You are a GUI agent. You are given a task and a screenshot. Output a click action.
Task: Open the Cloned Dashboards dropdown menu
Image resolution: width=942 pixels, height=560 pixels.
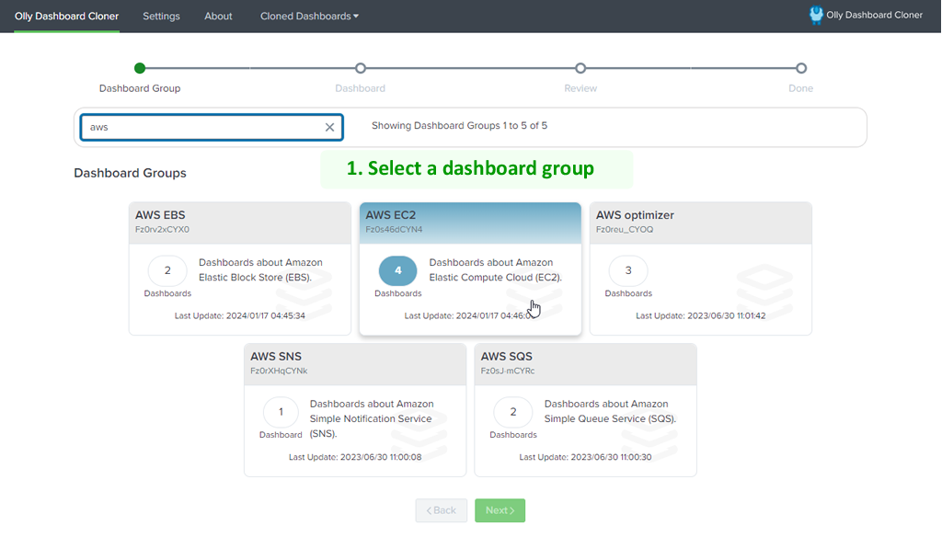pyautogui.click(x=309, y=17)
